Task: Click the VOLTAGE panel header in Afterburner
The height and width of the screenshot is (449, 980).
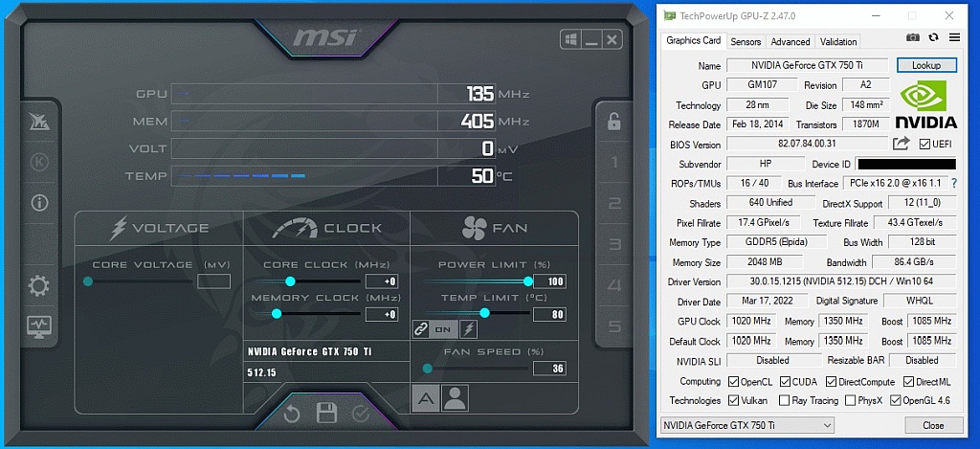Action: click(x=159, y=228)
